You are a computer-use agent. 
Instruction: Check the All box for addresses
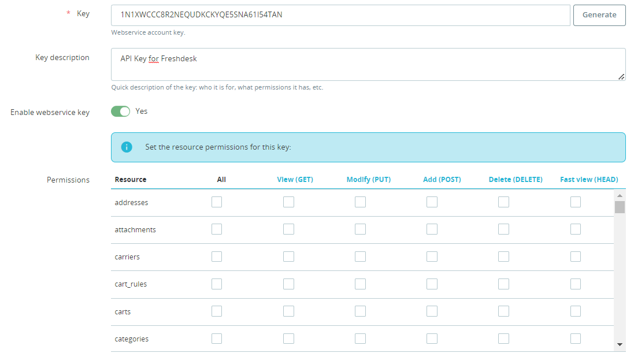coord(217,202)
